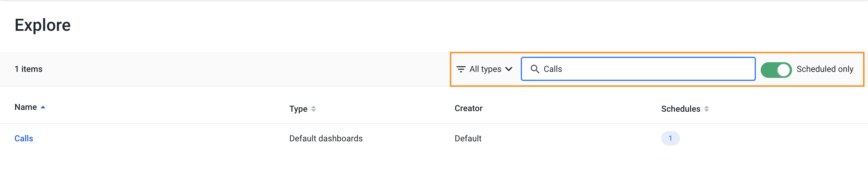Sort the table by Name column header
The height and width of the screenshot is (186, 868).
point(26,107)
